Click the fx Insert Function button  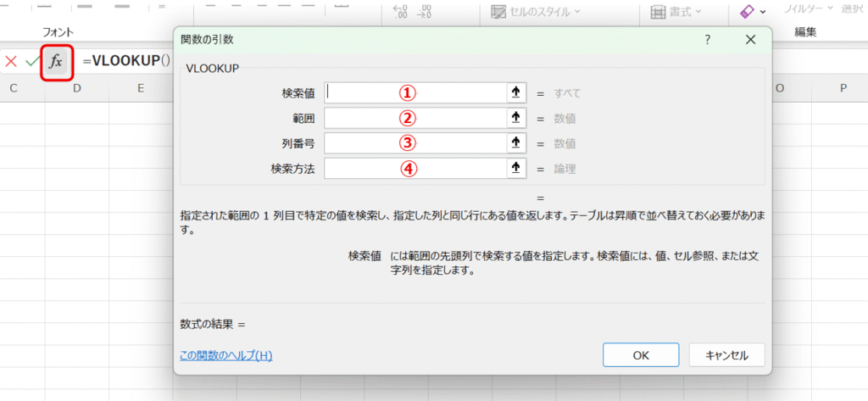coord(56,62)
